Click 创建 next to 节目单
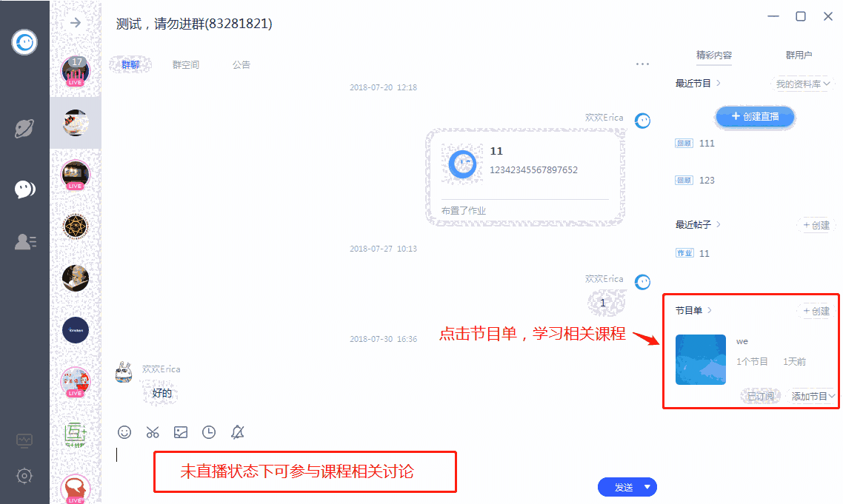Image resolution: width=843 pixels, height=504 pixels. (x=816, y=311)
